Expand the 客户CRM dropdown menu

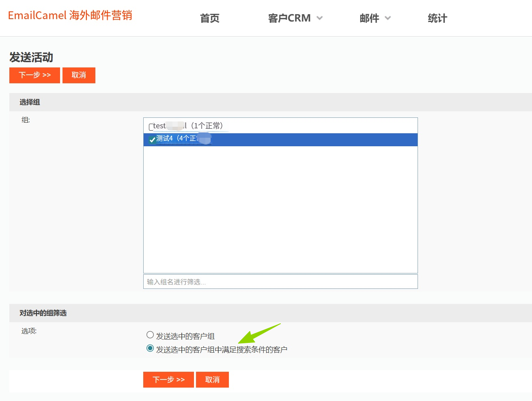[x=290, y=18]
